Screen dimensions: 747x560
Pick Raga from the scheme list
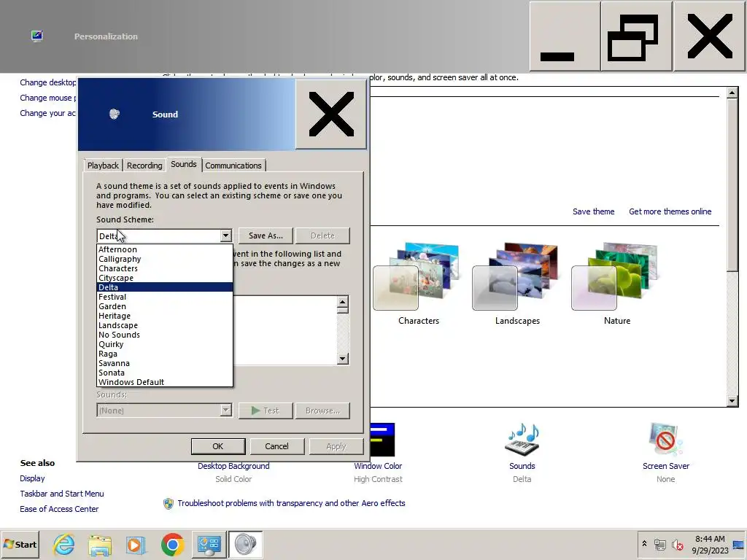(164, 354)
